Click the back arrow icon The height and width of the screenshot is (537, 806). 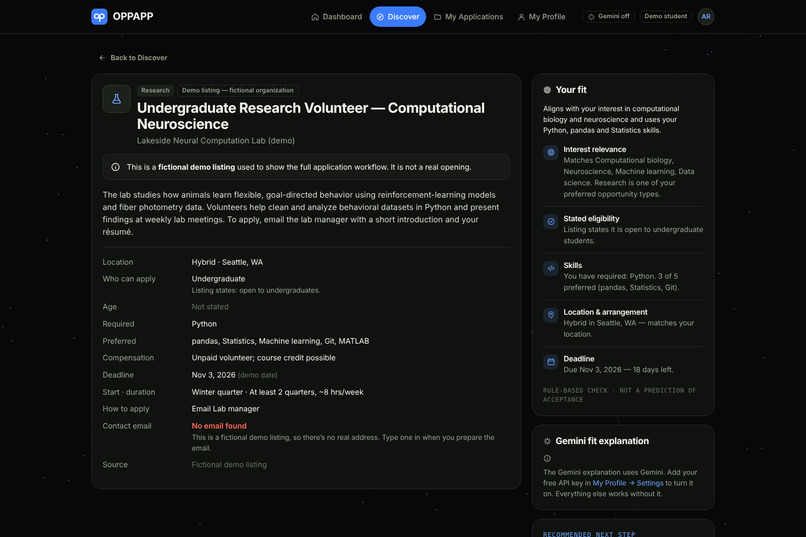(x=102, y=58)
